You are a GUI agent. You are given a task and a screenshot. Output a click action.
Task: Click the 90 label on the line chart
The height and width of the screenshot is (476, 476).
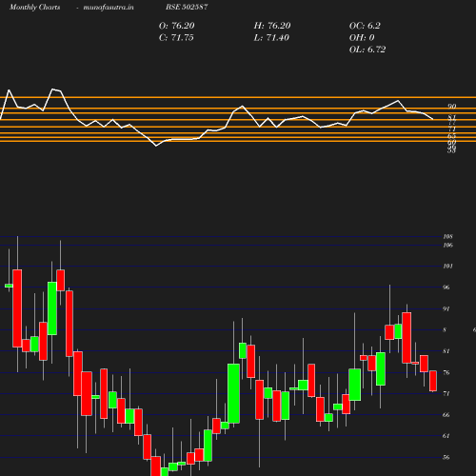[452, 107]
